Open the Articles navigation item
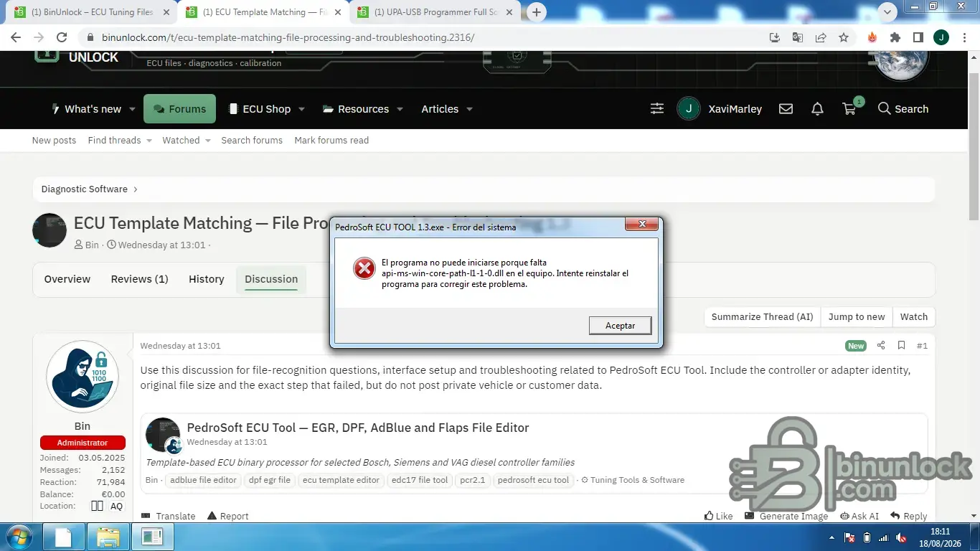980x551 pixels. click(440, 109)
